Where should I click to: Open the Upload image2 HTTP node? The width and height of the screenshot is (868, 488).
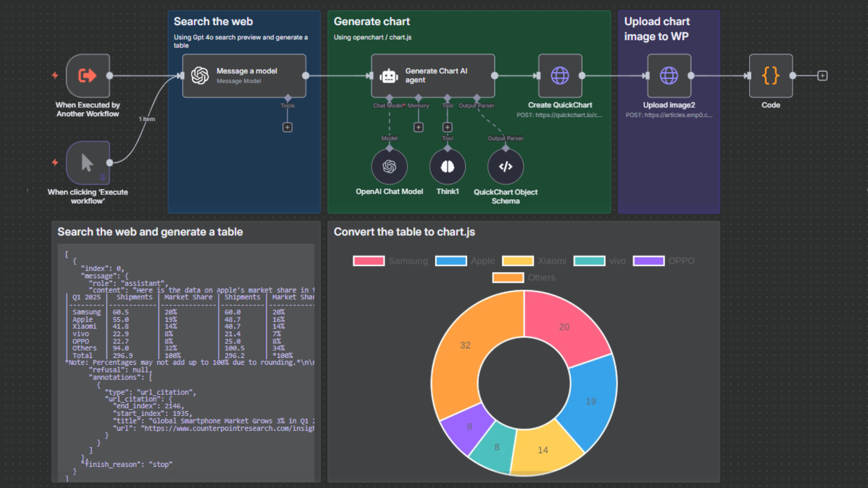click(669, 75)
